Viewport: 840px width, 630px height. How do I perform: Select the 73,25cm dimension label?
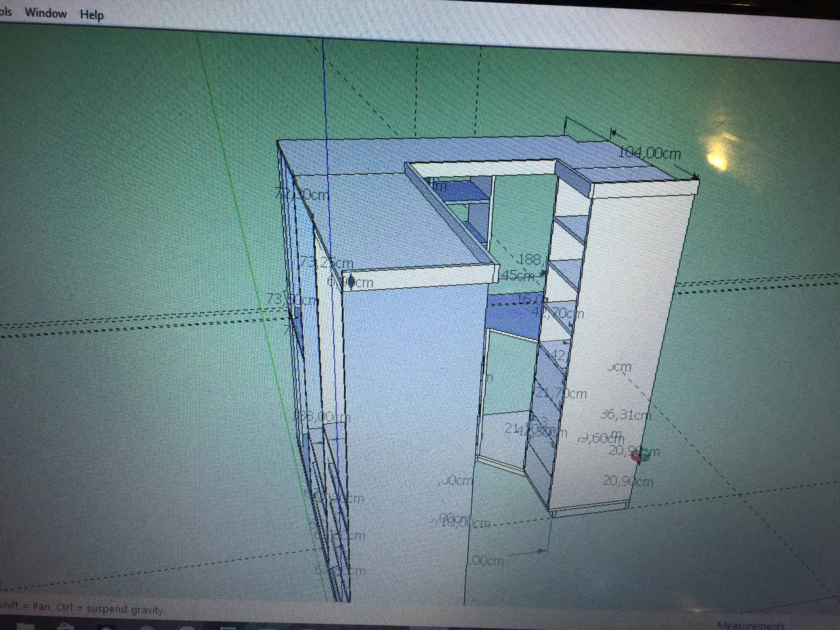(326, 262)
